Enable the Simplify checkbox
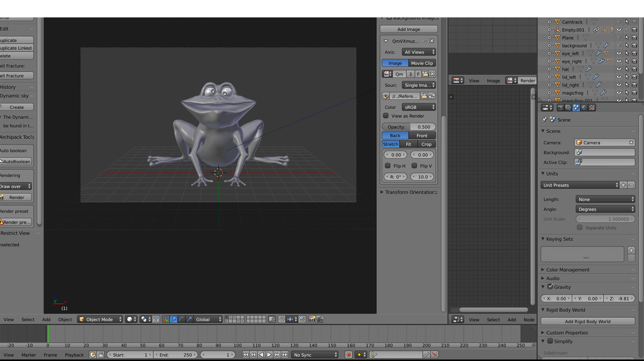 click(x=550, y=341)
